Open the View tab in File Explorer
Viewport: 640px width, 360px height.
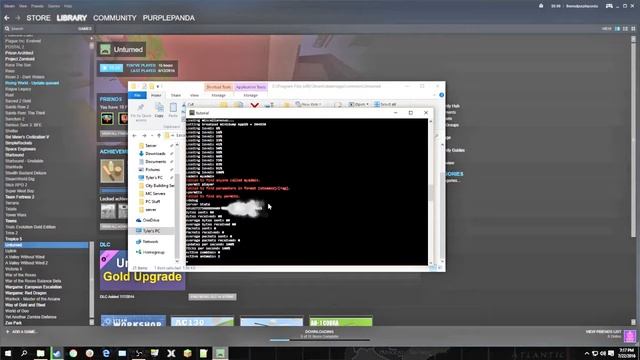point(194,95)
